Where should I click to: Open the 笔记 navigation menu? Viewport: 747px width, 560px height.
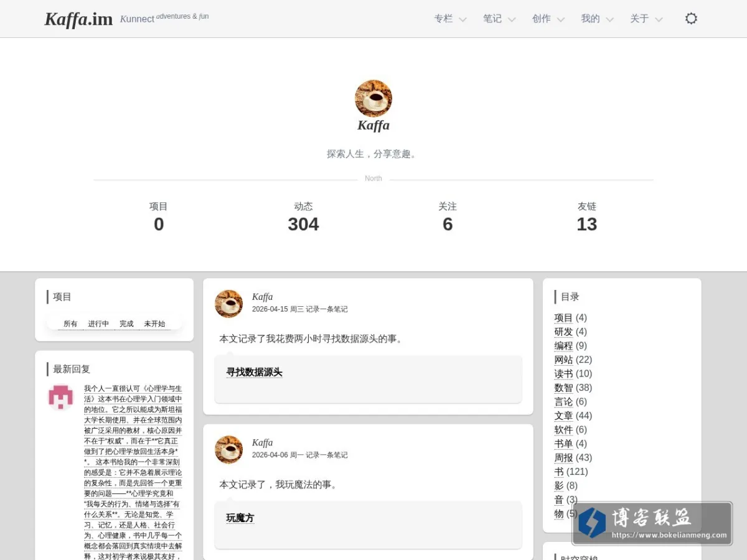point(492,19)
